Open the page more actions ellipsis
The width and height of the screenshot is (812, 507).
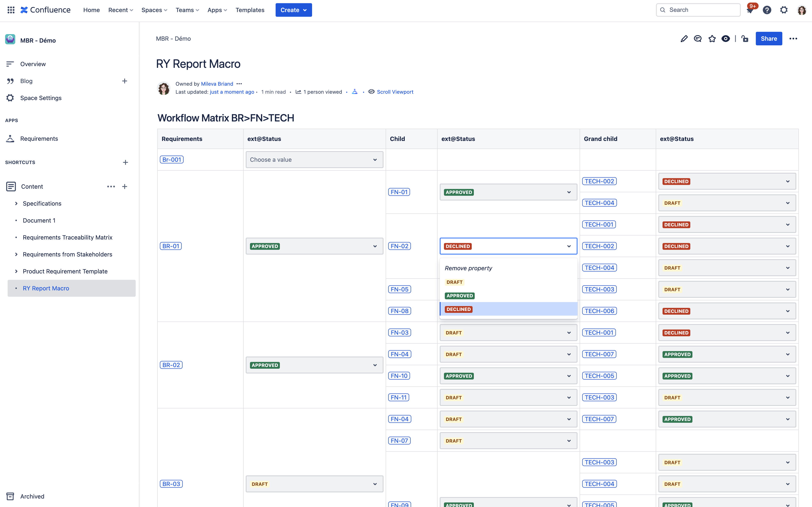(x=793, y=39)
